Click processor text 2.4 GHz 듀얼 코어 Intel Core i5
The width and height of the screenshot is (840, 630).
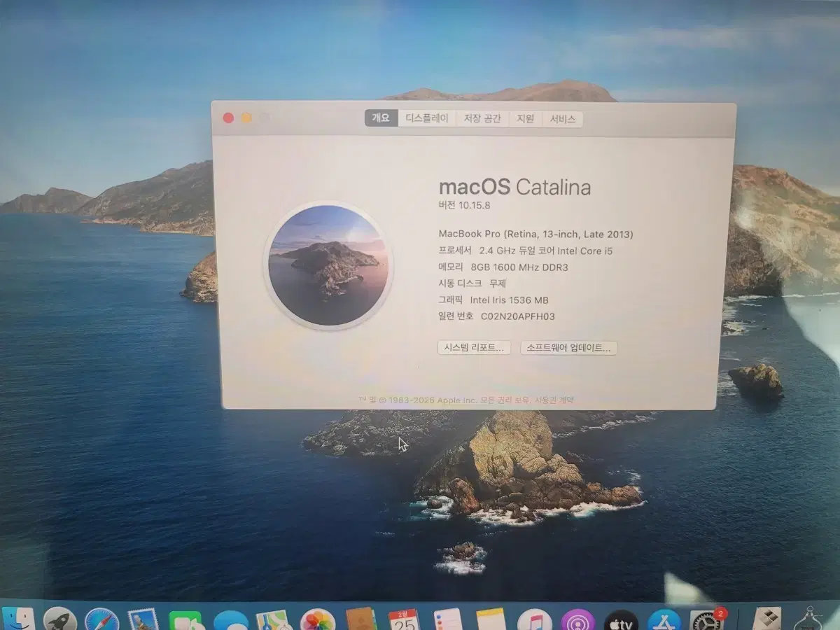pos(546,251)
